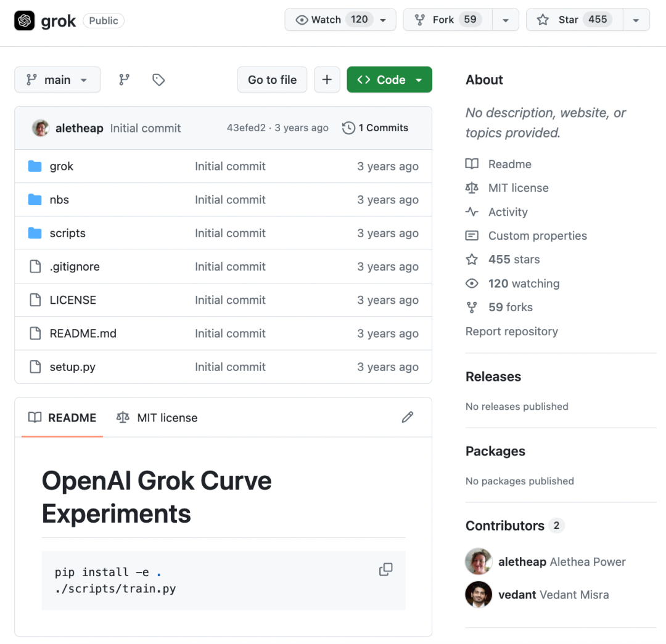
Task: Open the Packages heading link
Action: 495,451
